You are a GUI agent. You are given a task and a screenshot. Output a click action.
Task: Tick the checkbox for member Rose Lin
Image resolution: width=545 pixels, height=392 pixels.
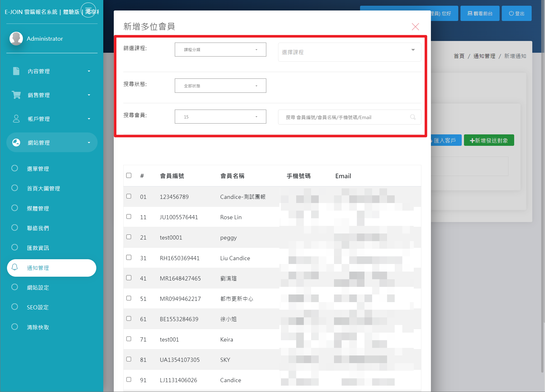(129, 217)
